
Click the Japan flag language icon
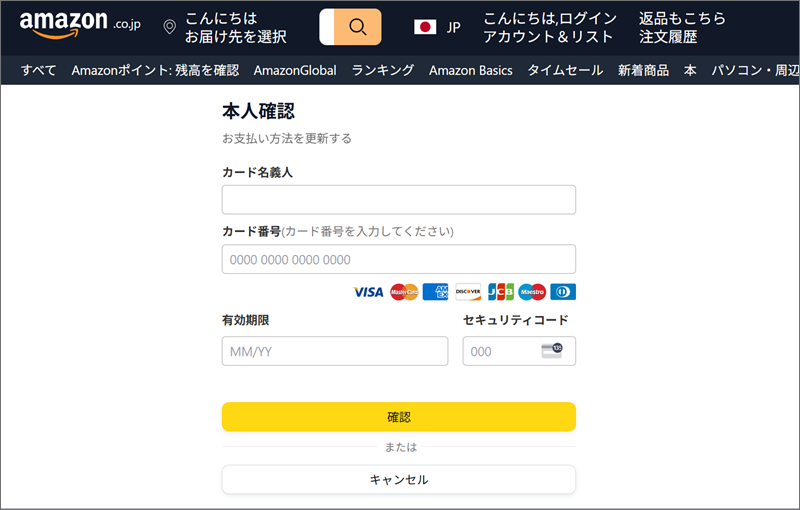tap(425, 27)
